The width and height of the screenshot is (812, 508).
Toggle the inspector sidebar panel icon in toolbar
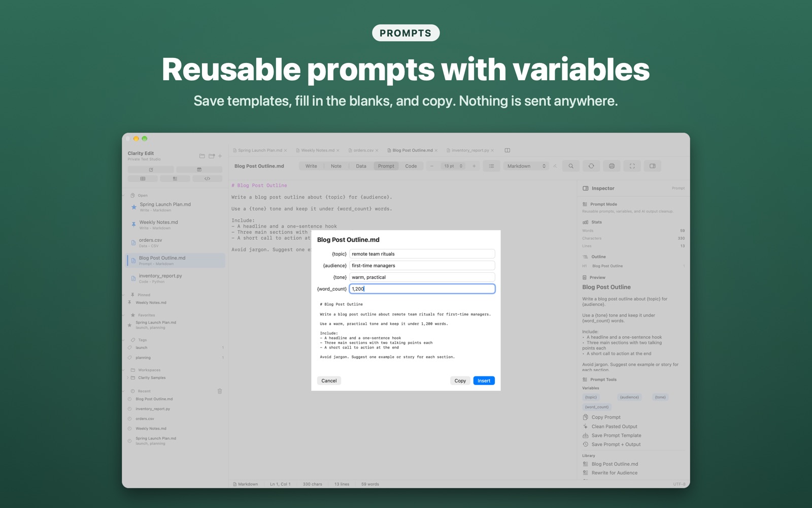652,166
